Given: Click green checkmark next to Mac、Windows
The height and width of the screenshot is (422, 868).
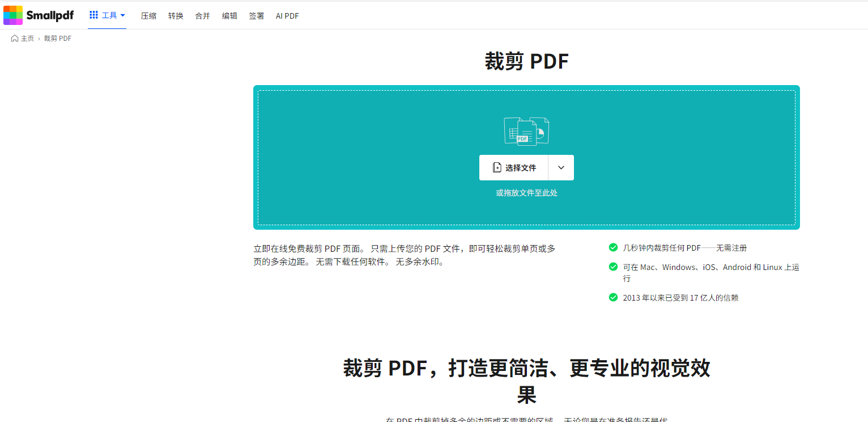Looking at the screenshot, I should [x=613, y=267].
